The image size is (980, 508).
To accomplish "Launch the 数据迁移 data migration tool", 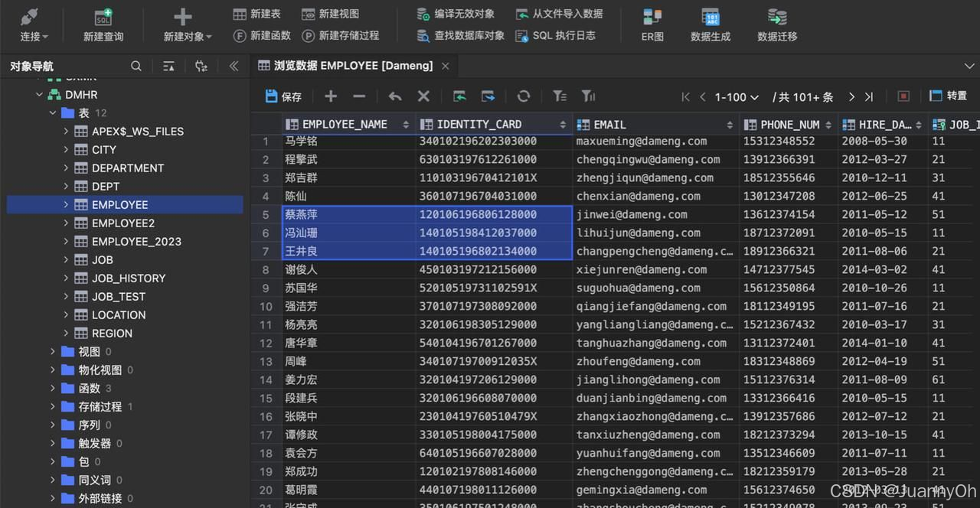I will click(776, 23).
